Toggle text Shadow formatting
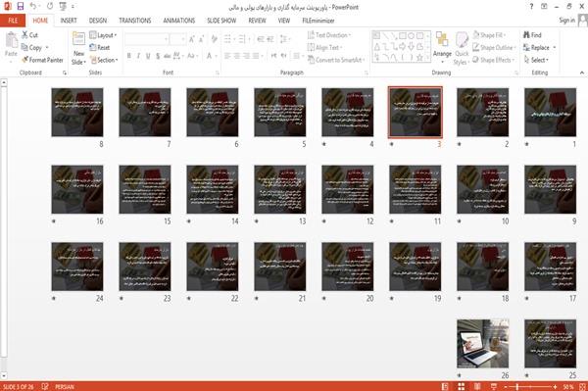This screenshot has width=588, height=391. (158, 56)
